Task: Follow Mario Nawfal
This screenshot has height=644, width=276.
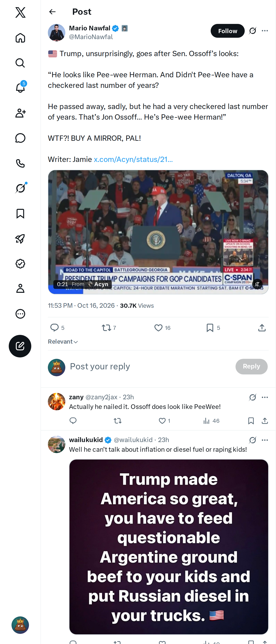Action: 227,31
